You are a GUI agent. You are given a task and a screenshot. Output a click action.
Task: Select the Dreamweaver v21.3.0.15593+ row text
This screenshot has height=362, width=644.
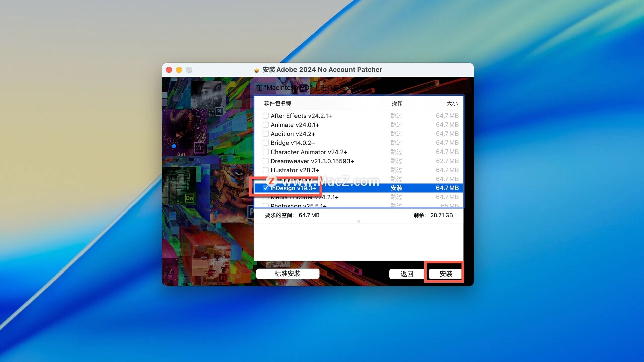coord(312,161)
